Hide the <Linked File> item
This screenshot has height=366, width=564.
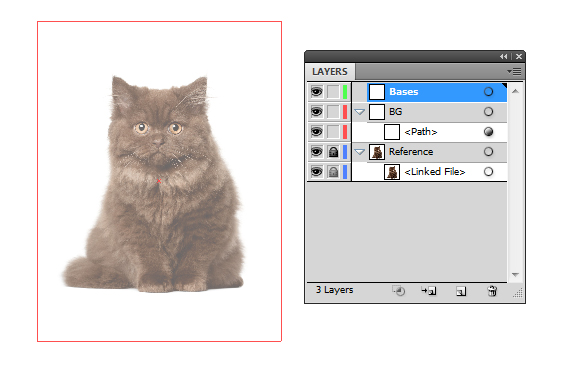point(317,172)
